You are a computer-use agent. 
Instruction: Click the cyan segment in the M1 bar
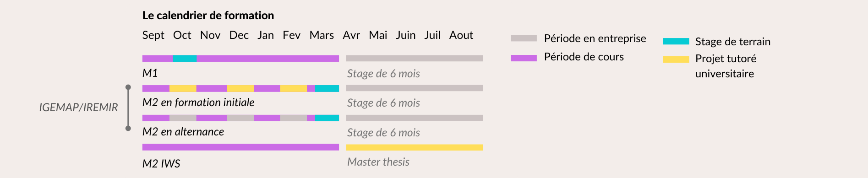click(185, 59)
